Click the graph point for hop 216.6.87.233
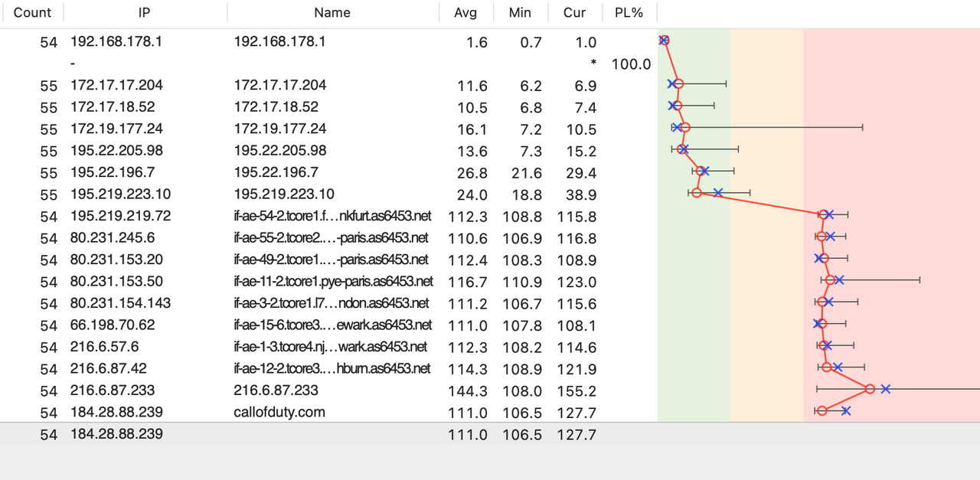Image resolution: width=980 pixels, height=480 pixels. coord(870,389)
